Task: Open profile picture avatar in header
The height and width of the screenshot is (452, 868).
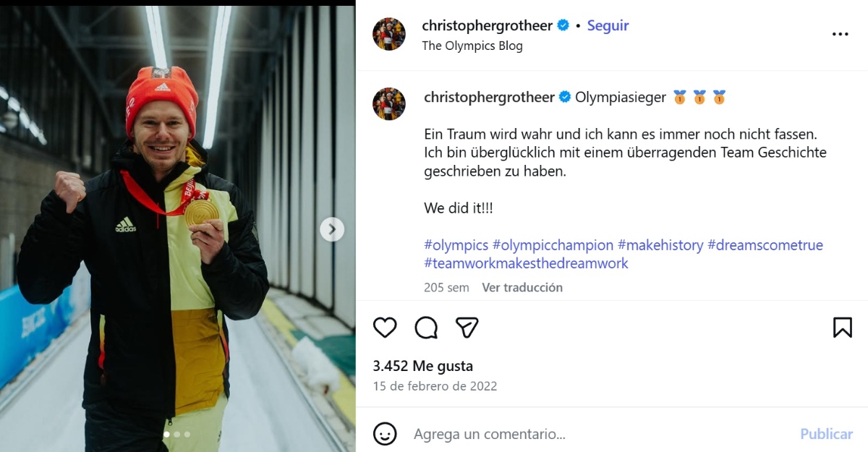Action: click(389, 34)
